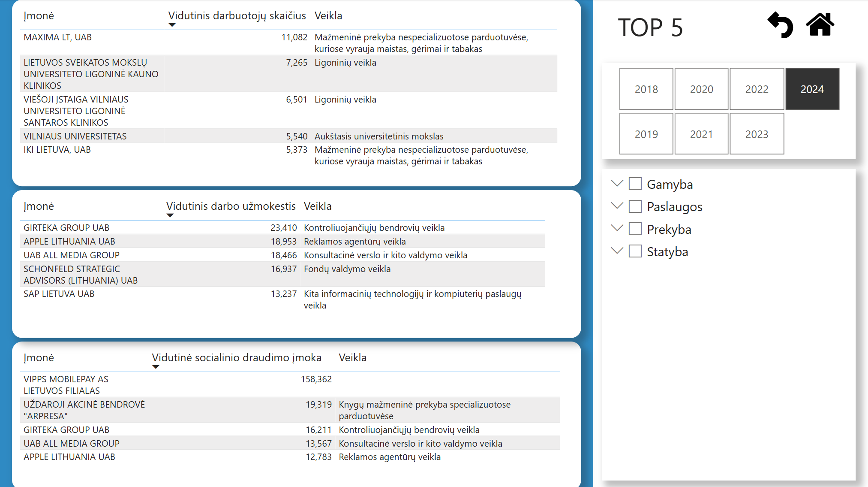868x487 pixels.
Task: Click the 11,082 employee count value
Action: [294, 37]
